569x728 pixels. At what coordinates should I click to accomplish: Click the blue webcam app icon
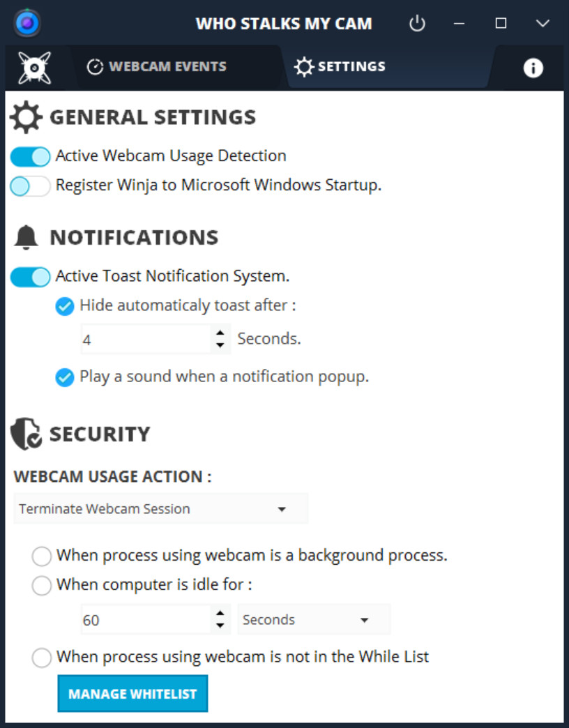27,23
